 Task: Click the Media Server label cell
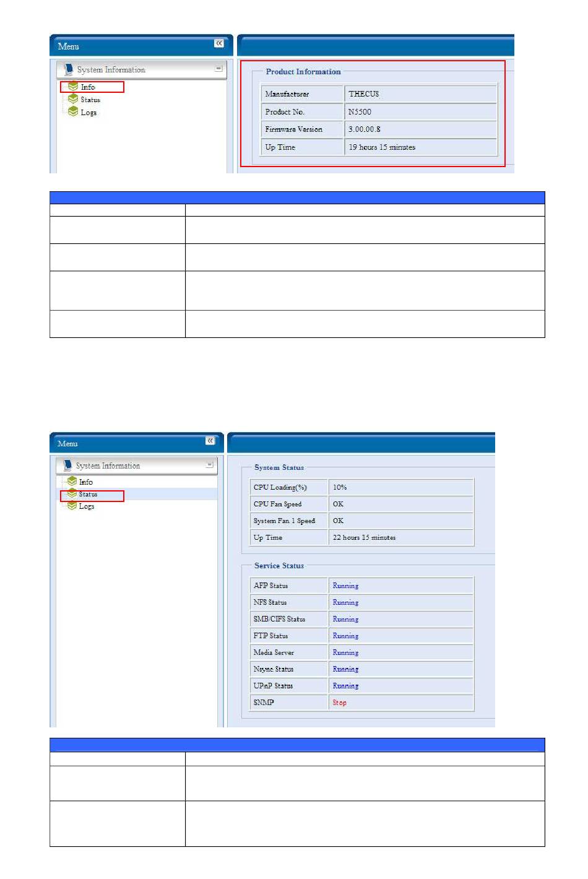pos(289,652)
